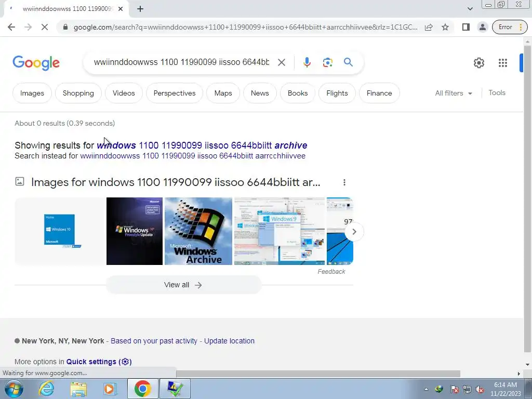
Task: Select the Maps filter
Action: pos(223,93)
